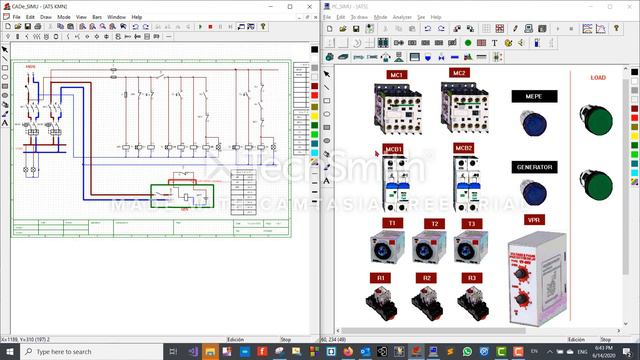The width and height of the screenshot is (640, 360).
Task: Show hidden system tray icons
Action: 549,351
